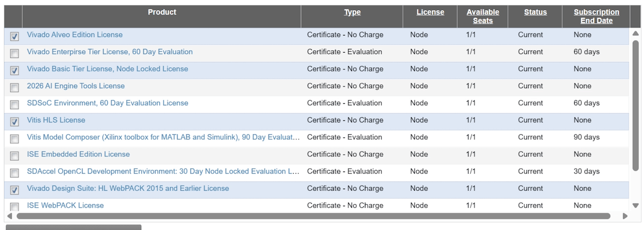
Task: Open 2026 AI Engine Tools License link
Action: point(76,86)
